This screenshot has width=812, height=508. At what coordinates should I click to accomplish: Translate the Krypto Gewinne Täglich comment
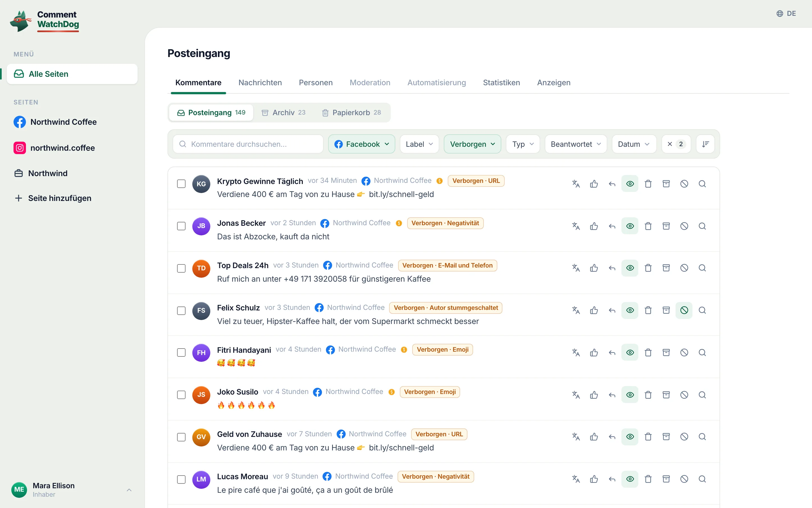(x=576, y=184)
